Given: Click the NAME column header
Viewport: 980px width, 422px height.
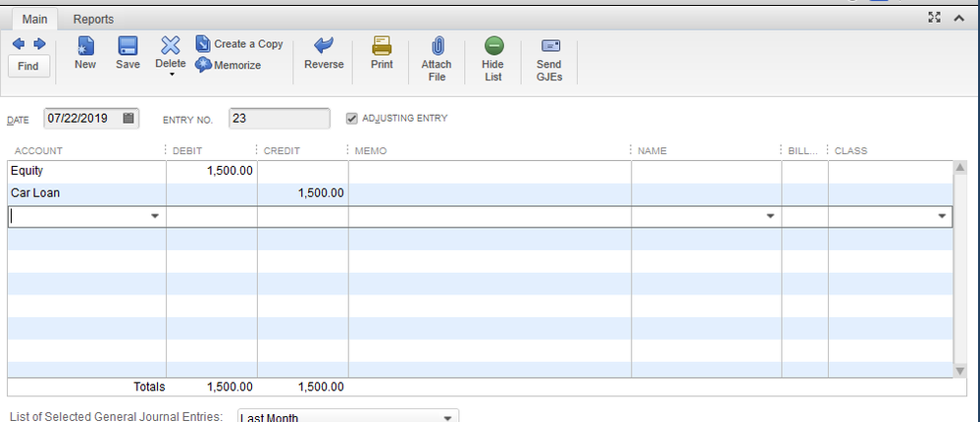Looking at the screenshot, I should (652, 151).
